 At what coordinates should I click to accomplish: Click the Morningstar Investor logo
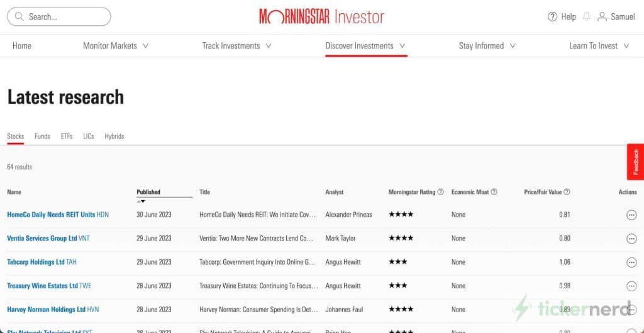[x=321, y=17]
